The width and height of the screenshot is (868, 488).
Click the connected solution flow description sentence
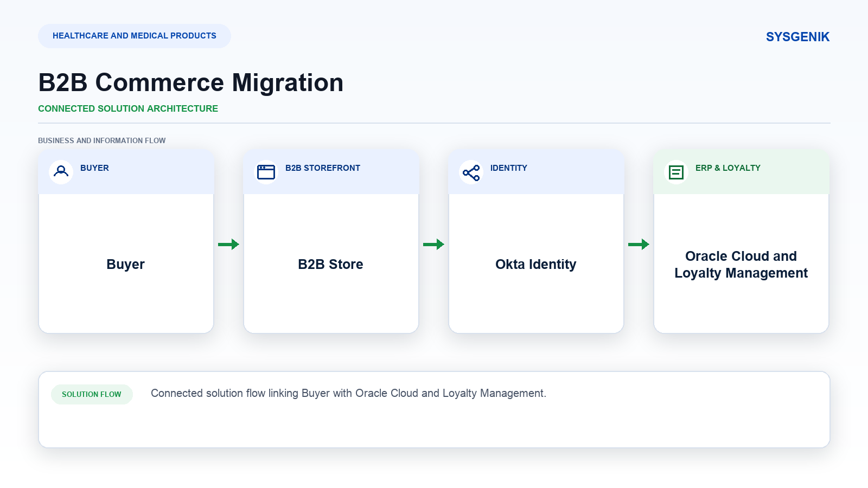point(349,393)
